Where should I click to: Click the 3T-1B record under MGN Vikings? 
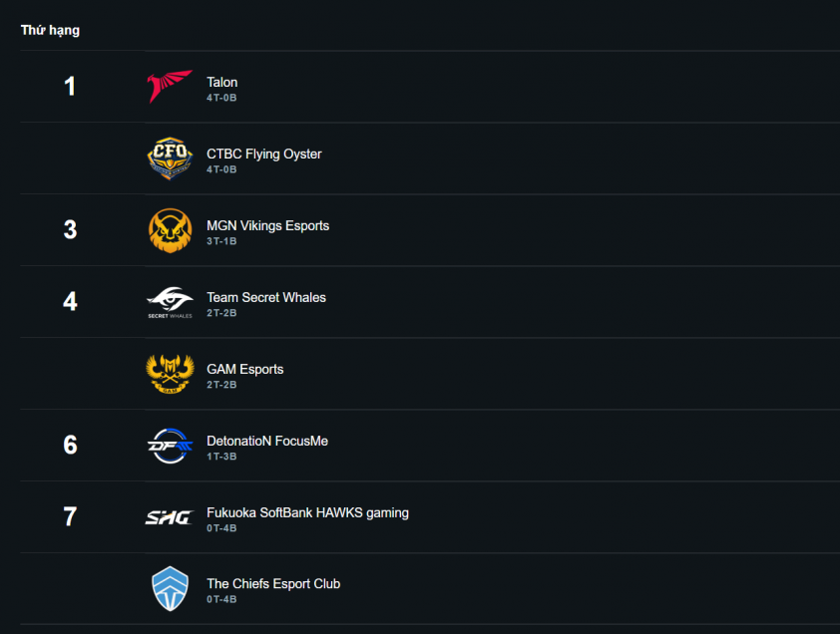tap(221, 241)
